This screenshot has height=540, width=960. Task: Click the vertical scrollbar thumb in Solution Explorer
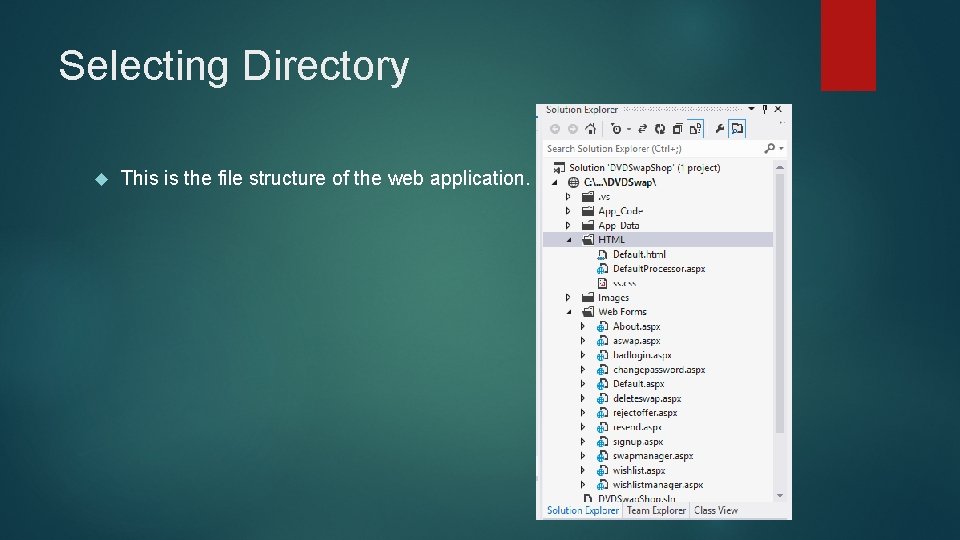779,304
